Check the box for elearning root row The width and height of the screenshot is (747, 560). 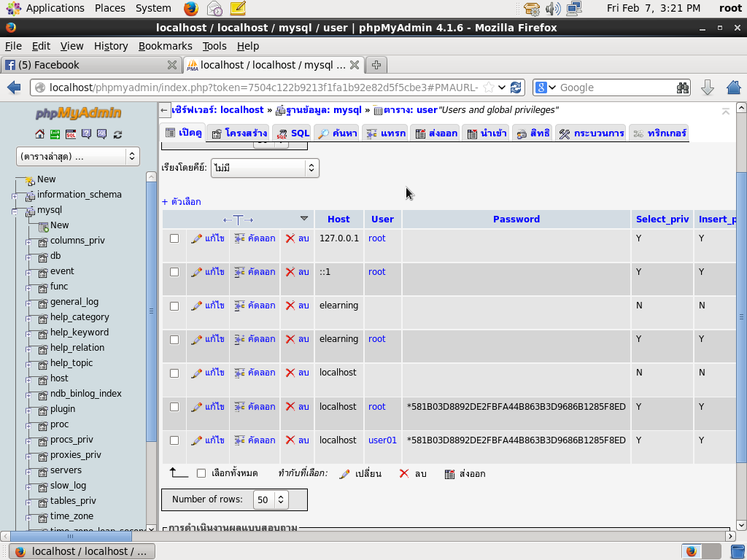174,340
